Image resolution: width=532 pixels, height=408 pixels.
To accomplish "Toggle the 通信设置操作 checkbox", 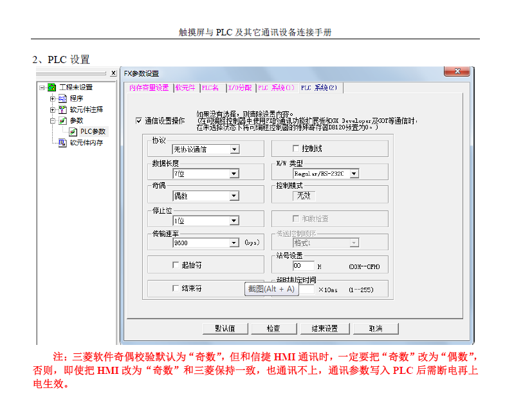I will (139, 120).
